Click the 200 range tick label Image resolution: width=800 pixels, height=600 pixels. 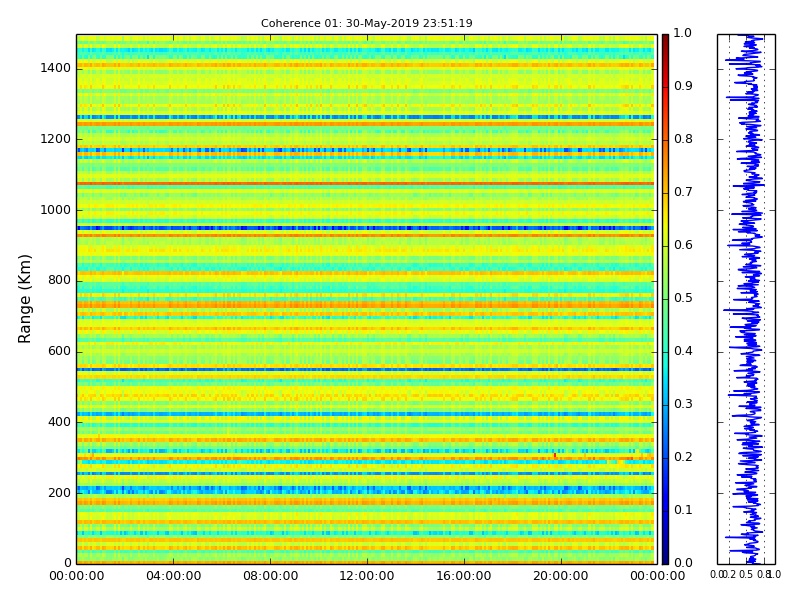click(x=59, y=493)
